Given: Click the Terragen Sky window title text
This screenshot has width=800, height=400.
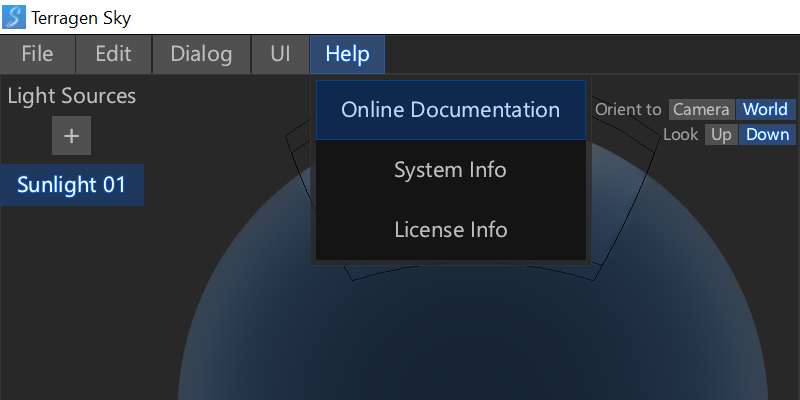Looking at the screenshot, I should (x=81, y=17).
